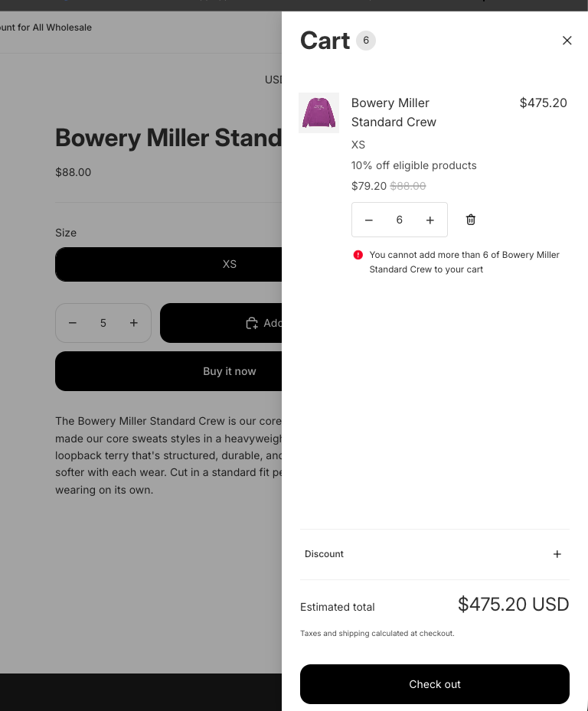Click the Check out button
Image resolution: width=588 pixels, height=711 pixels.
(434, 684)
